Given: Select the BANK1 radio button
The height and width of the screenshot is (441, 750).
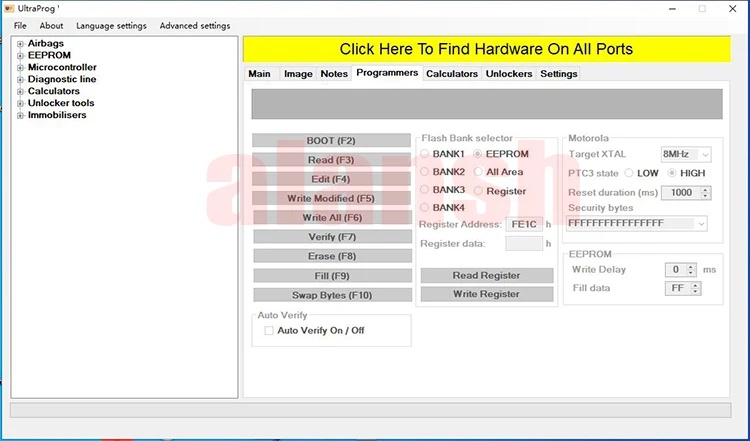Looking at the screenshot, I should click(x=425, y=154).
